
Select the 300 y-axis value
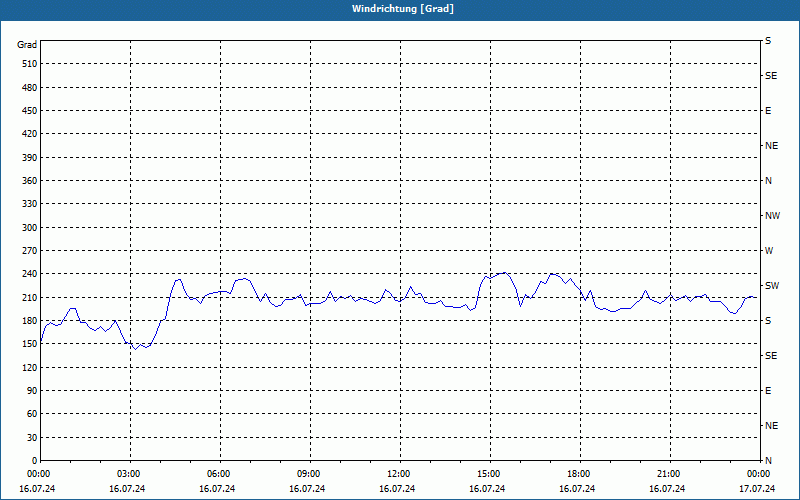[30, 227]
